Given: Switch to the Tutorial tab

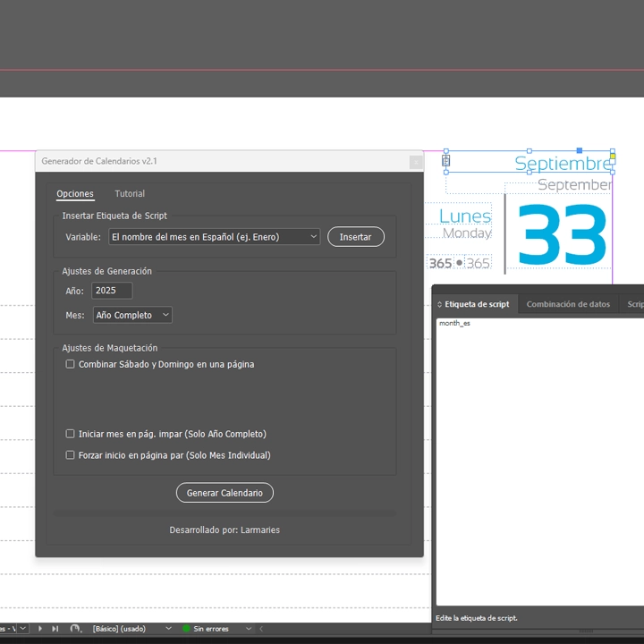Looking at the screenshot, I should coord(130,194).
